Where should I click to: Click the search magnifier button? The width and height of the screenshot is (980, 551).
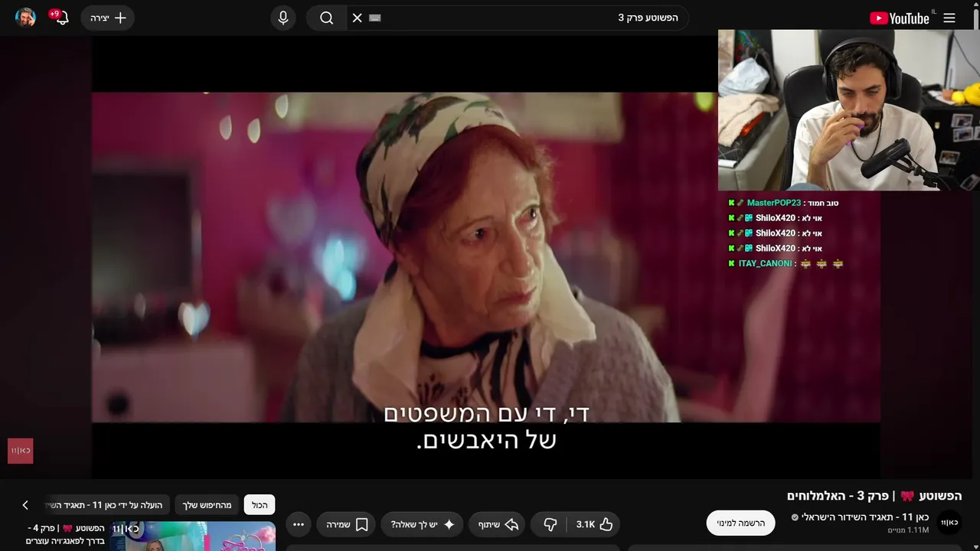tap(327, 18)
